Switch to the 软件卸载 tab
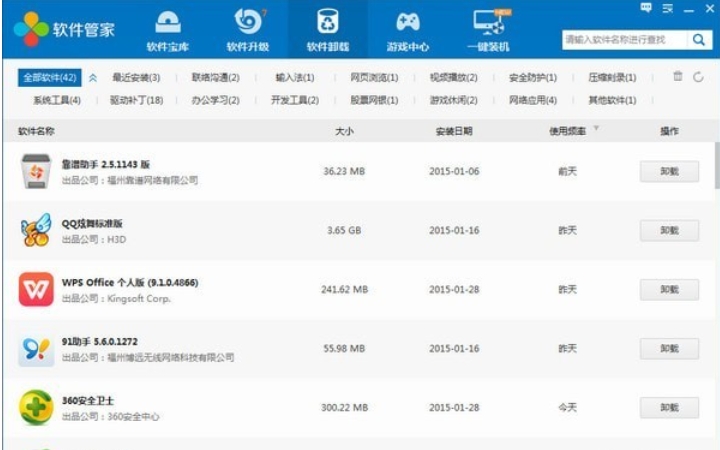 click(326, 30)
